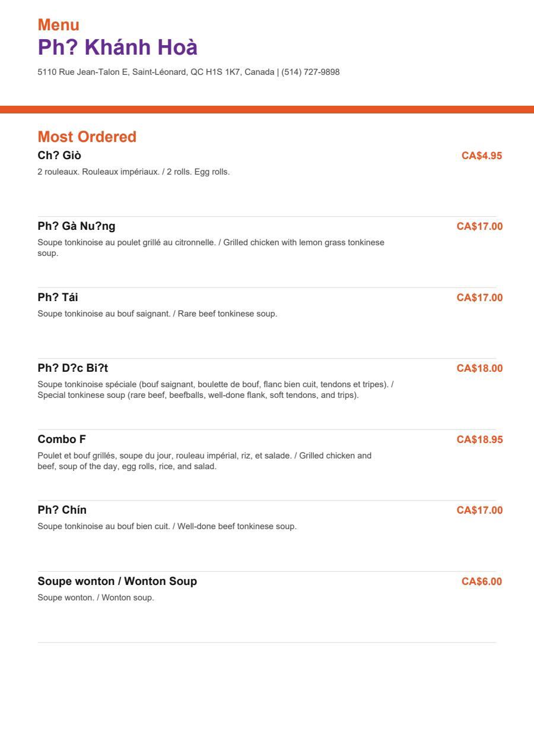
Task: Choose the Ph? Chín dish title
Action: 62,510
